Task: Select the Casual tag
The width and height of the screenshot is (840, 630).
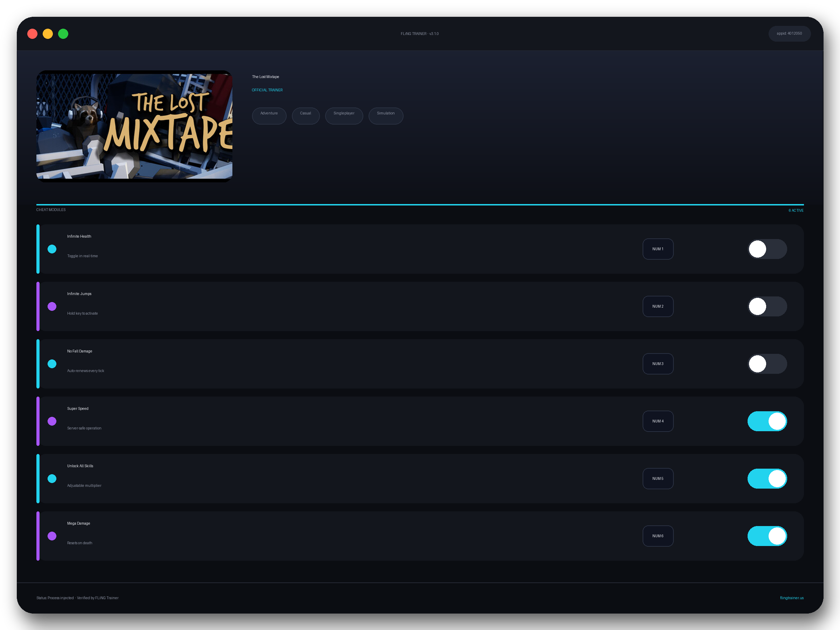Action: 305,116
